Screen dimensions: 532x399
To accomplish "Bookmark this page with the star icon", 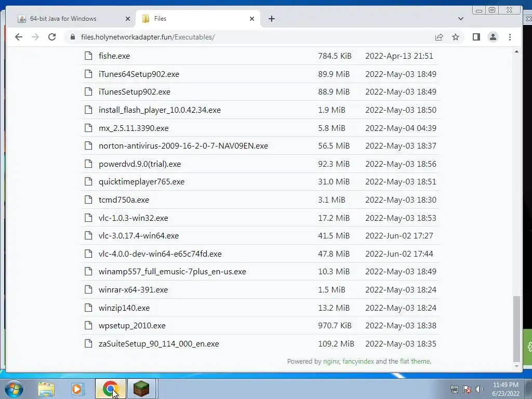I will pyautogui.click(x=456, y=37).
